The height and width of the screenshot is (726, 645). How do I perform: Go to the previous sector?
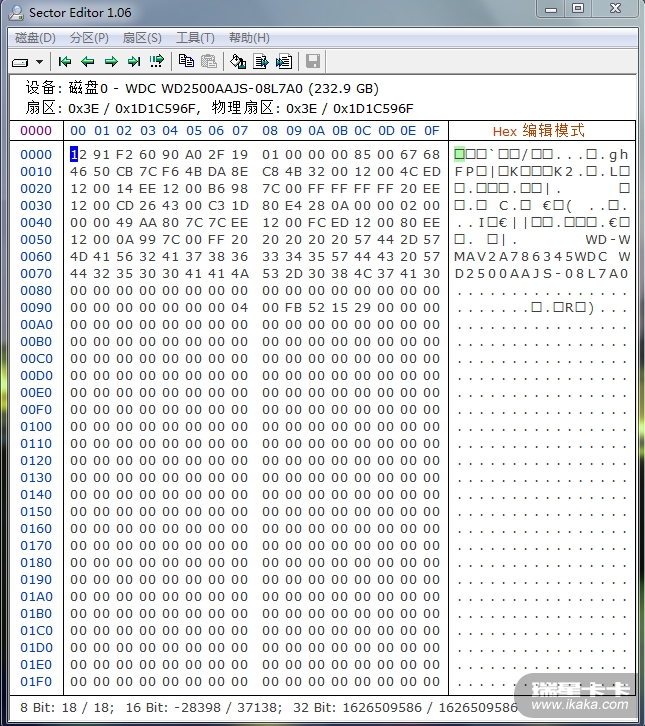pos(88,62)
